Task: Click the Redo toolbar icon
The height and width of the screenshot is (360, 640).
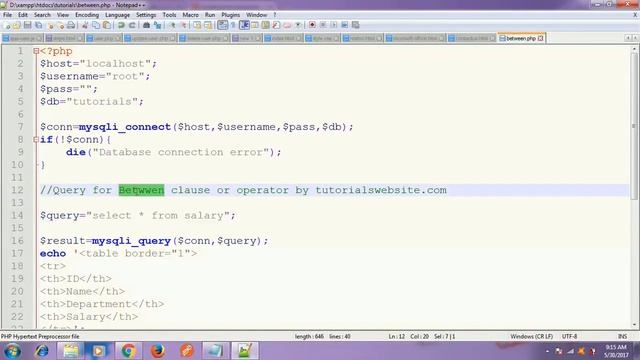Action: [132, 25]
